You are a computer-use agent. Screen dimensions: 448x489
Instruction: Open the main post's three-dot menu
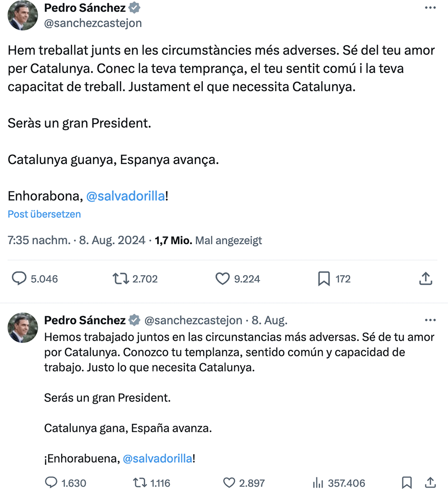[x=430, y=8]
